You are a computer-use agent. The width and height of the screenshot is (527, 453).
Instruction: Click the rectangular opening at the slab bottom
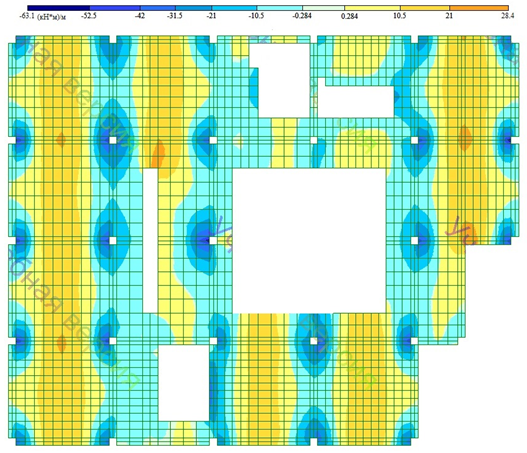point(184,383)
